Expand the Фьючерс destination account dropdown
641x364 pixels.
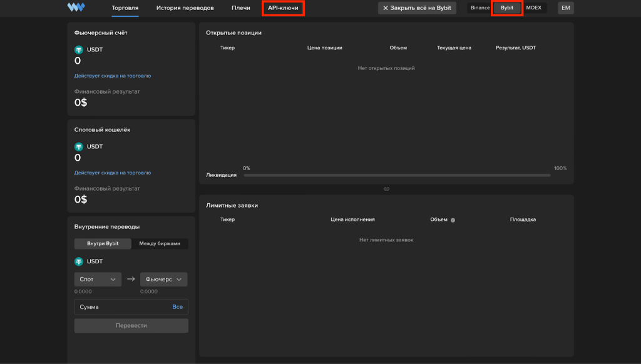[x=164, y=280]
